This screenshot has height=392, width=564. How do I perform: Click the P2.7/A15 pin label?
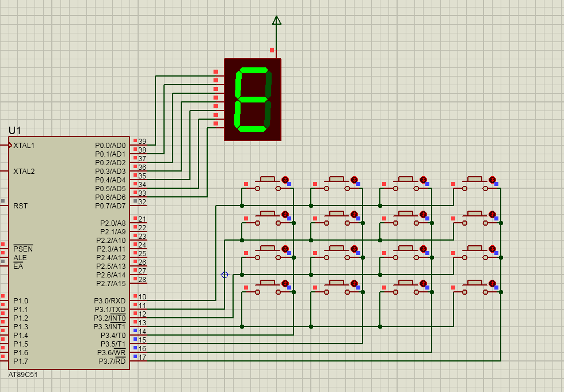click(x=111, y=284)
